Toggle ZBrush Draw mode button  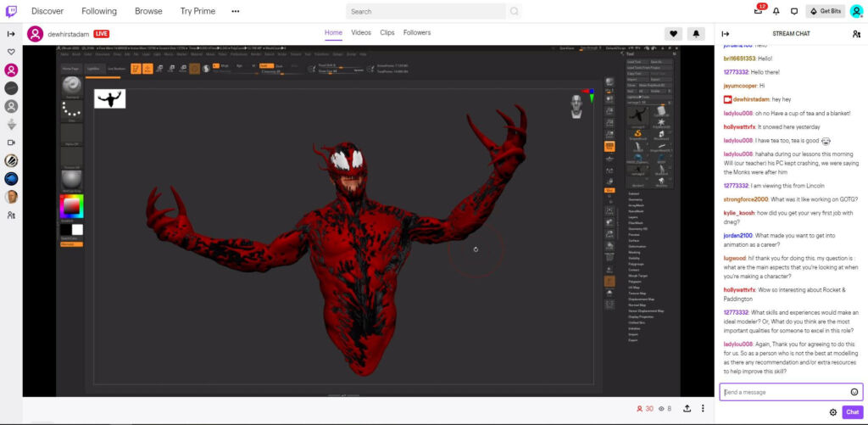tap(147, 69)
